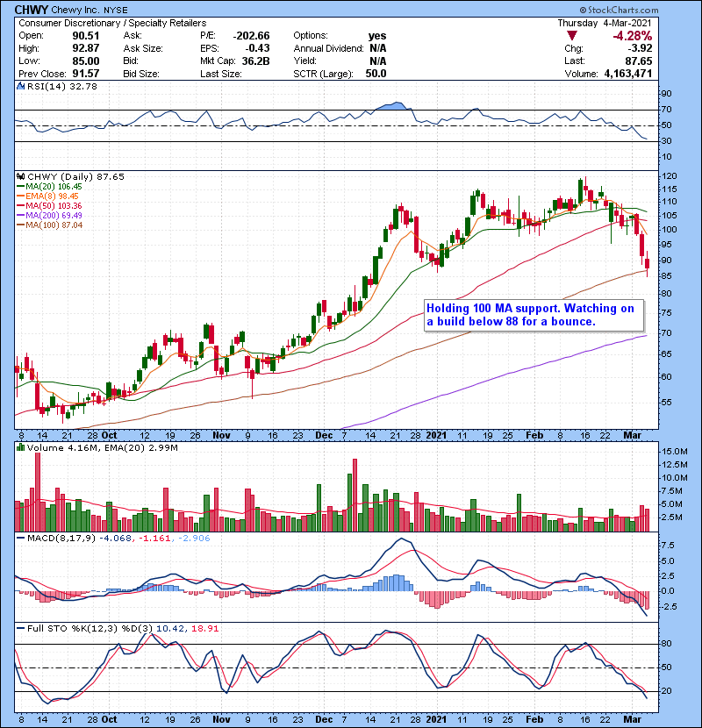
Task: Click the MACD(8,17,9) indicator label
Action: click(61, 539)
